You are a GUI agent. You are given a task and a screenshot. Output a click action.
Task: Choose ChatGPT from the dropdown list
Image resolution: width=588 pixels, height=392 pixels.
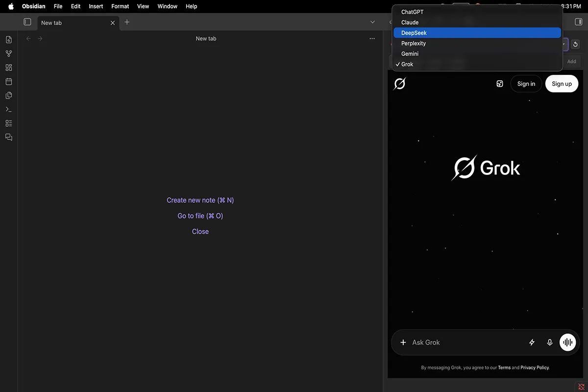[x=477, y=12]
